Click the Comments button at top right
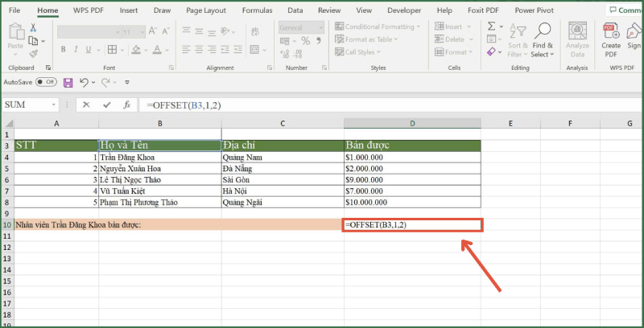Image resolution: width=644 pixels, height=328 pixels. [625, 10]
